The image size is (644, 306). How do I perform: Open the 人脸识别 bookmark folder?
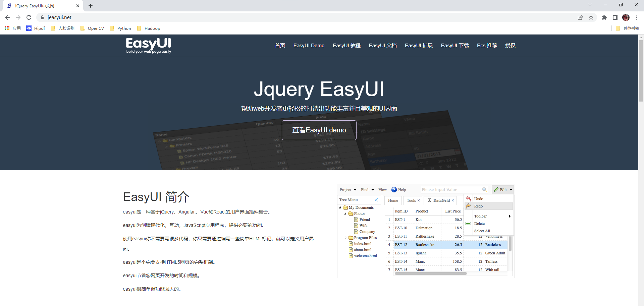point(62,28)
